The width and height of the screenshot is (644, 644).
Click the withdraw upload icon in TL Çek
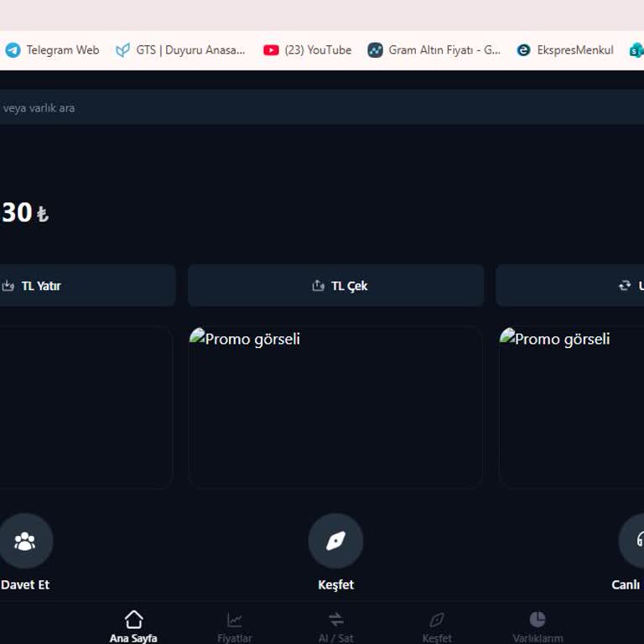tap(319, 285)
